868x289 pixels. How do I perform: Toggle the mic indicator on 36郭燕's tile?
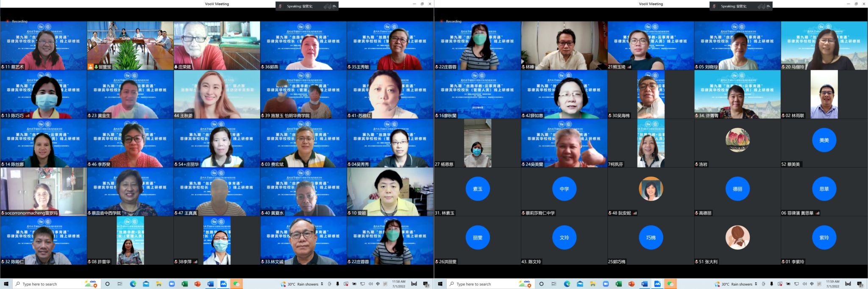click(263, 67)
